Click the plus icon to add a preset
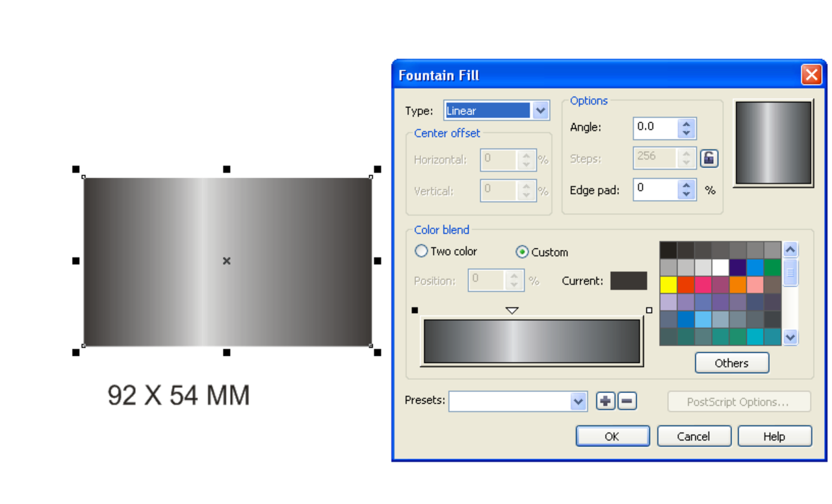The image size is (832, 504). click(x=605, y=401)
